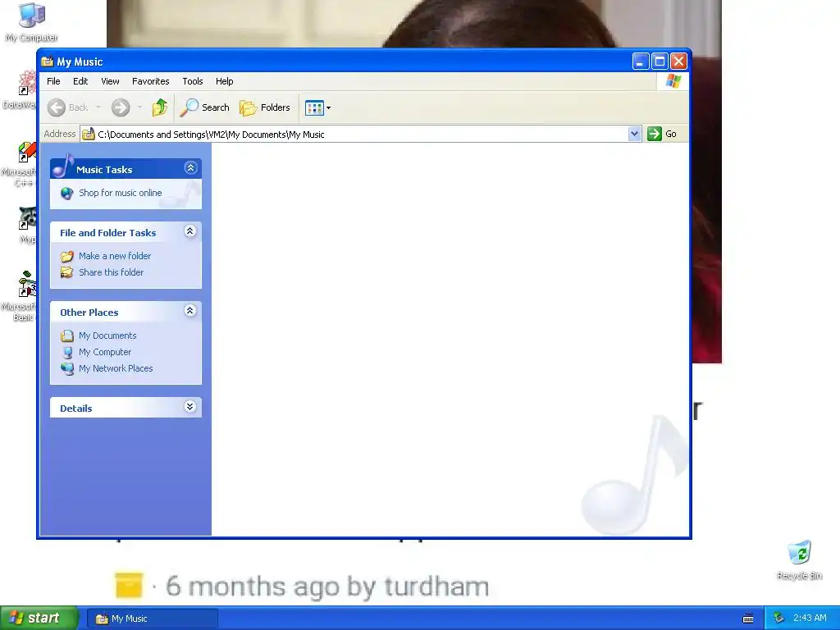This screenshot has width=840, height=630.
Task: Click the new folder icon
Action: click(67, 256)
